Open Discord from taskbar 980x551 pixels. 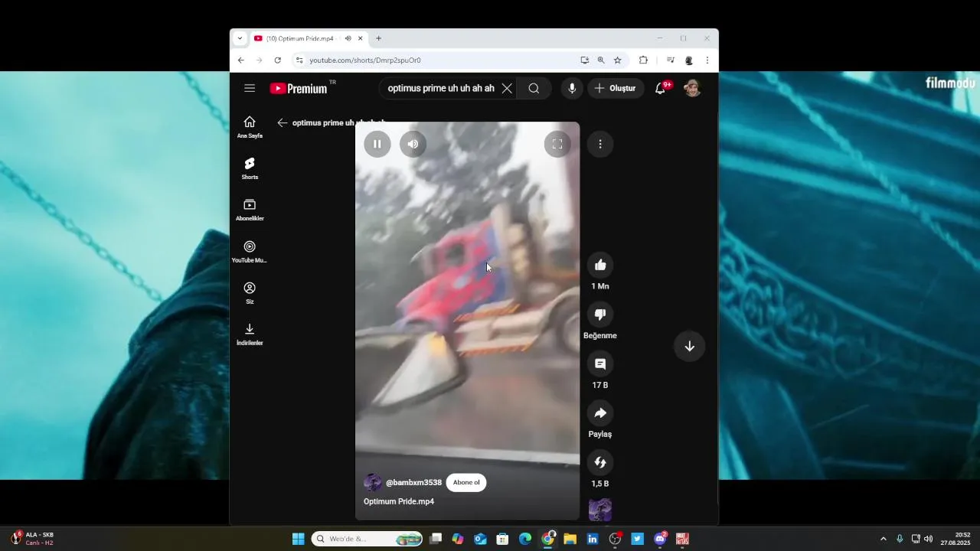(x=660, y=539)
